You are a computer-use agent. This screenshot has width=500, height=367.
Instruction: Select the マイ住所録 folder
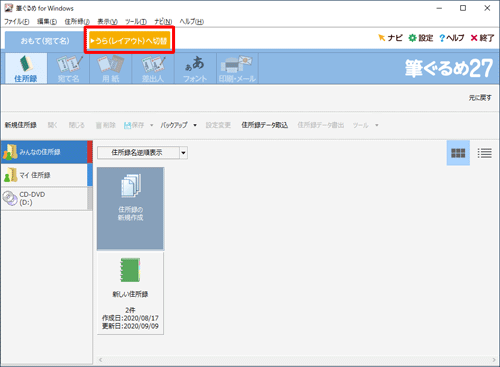[x=46, y=175]
